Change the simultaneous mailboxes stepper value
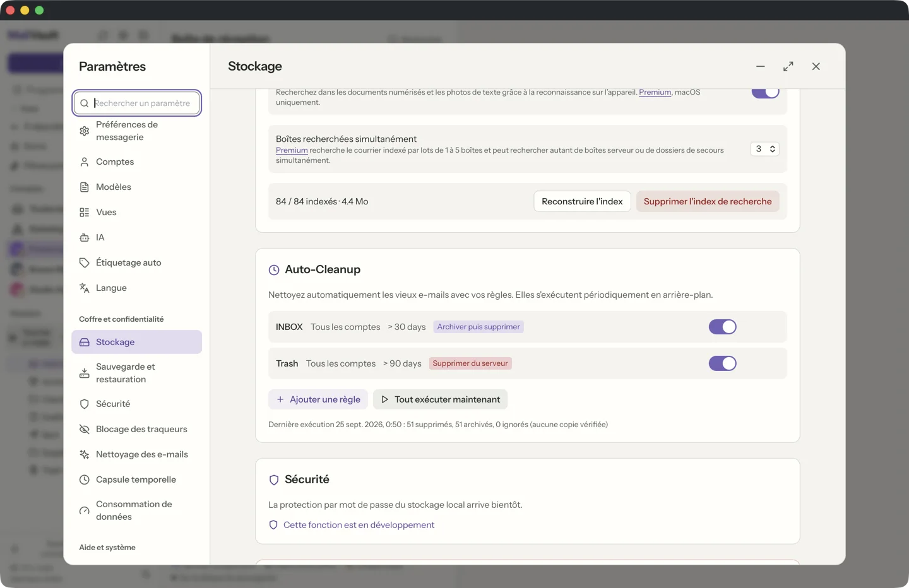The height and width of the screenshot is (588, 909). point(764,149)
